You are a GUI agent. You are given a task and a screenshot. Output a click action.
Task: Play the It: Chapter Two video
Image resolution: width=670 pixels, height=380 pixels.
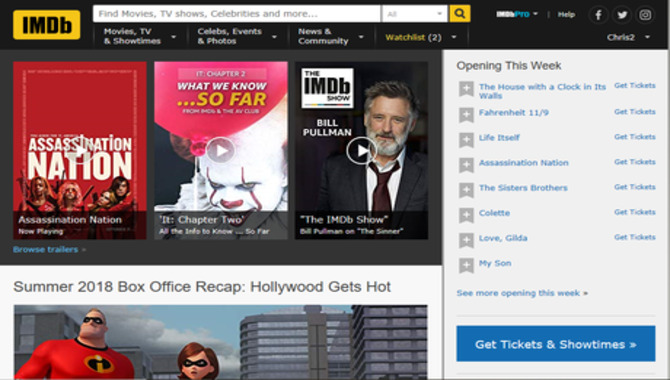point(220,150)
